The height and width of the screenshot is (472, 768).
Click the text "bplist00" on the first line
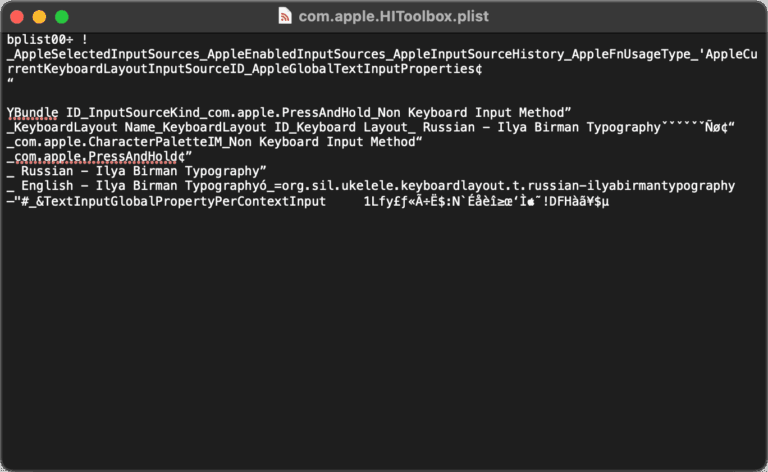coord(37,40)
